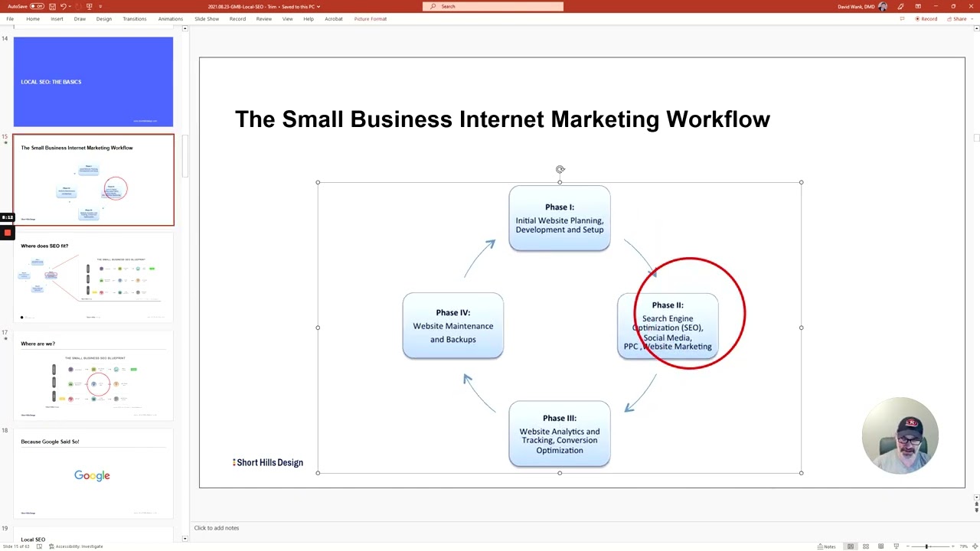This screenshot has width=980, height=551.
Task: Toggle the Notes button in status bar
Action: [826, 546]
